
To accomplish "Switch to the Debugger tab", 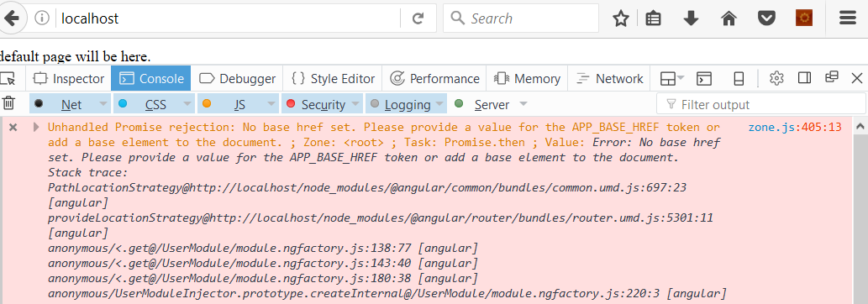I will [x=237, y=79].
